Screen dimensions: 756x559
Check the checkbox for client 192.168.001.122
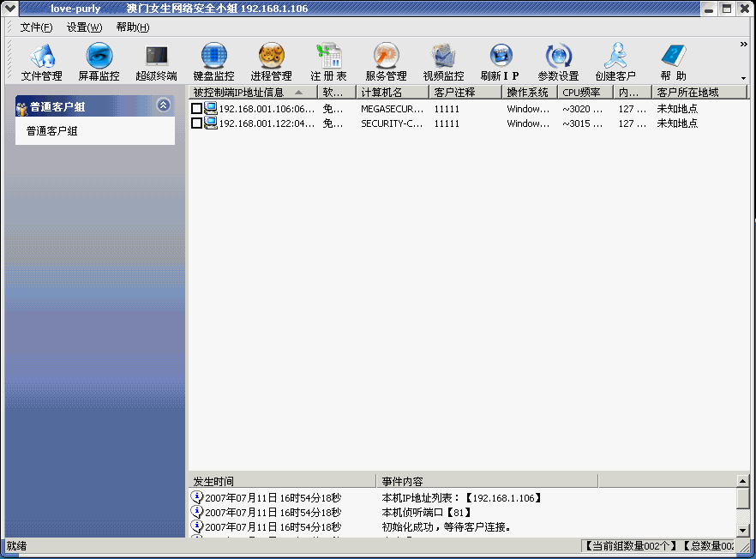pos(197,123)
